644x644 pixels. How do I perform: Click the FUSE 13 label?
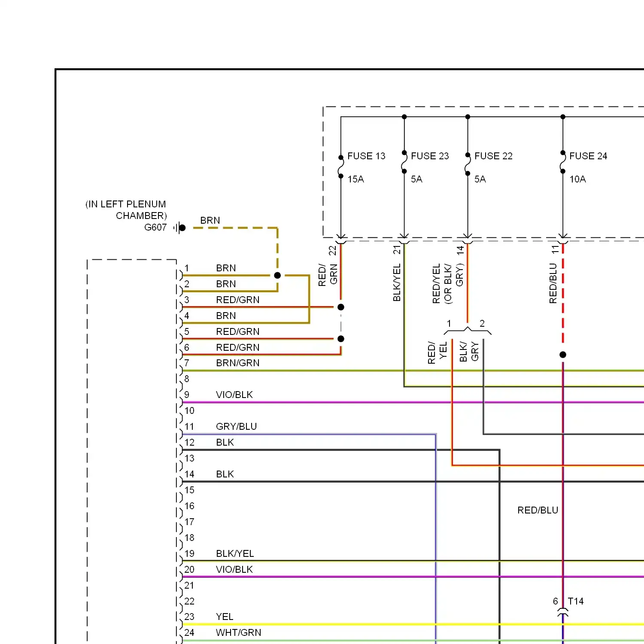click(366, 156)
